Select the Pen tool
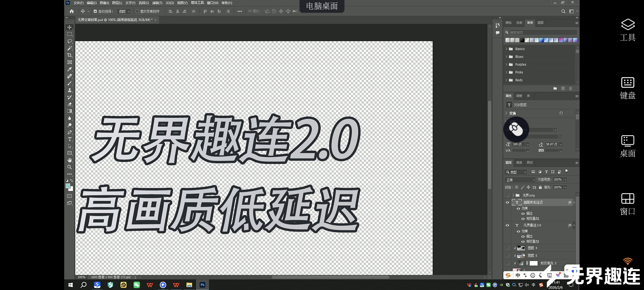644x290 pixels. pyautogui.click(x=69, y=132)
